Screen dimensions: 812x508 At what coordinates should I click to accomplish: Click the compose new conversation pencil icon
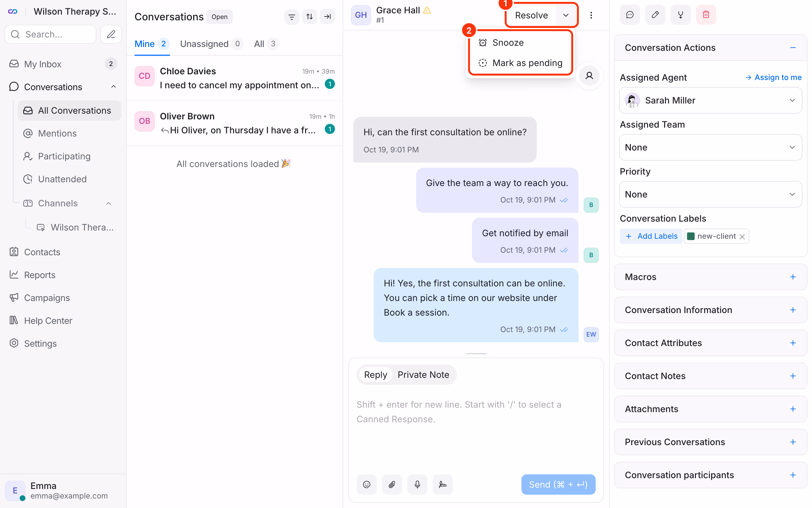click(111, 34)
